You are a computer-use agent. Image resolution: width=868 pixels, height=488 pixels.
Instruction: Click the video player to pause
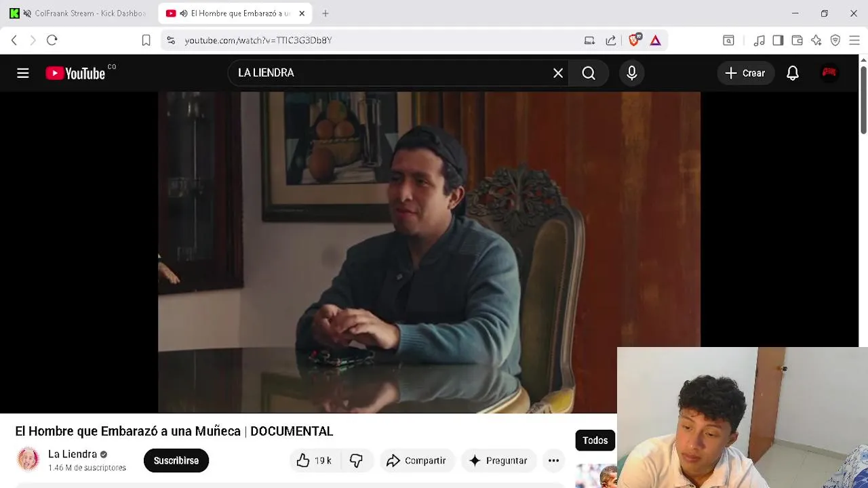click(x=429, y=252)
